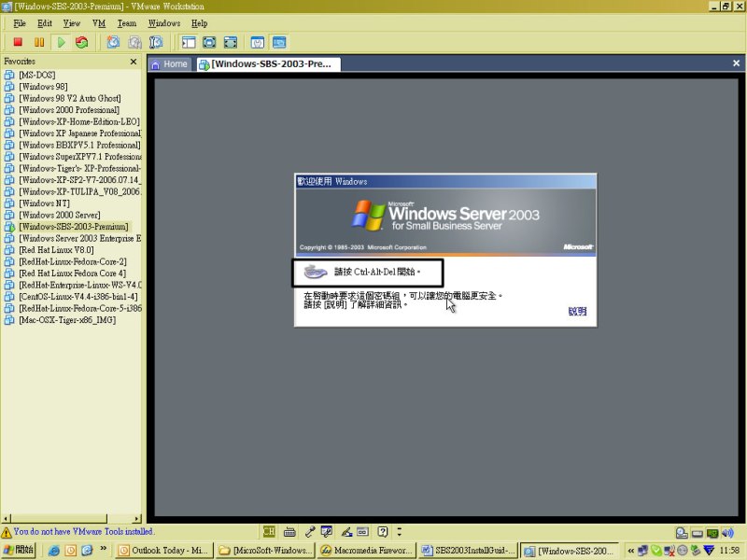Select [Windows 2000 Professional] favorite
The image size is (747, 560).
(x=69, y=110)
